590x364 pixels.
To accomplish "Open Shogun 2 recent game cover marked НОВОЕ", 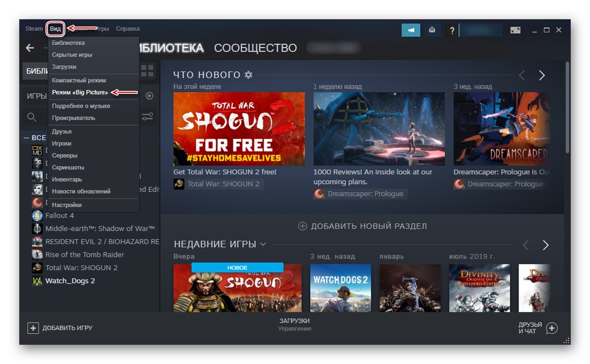I will tap(237, 288).
